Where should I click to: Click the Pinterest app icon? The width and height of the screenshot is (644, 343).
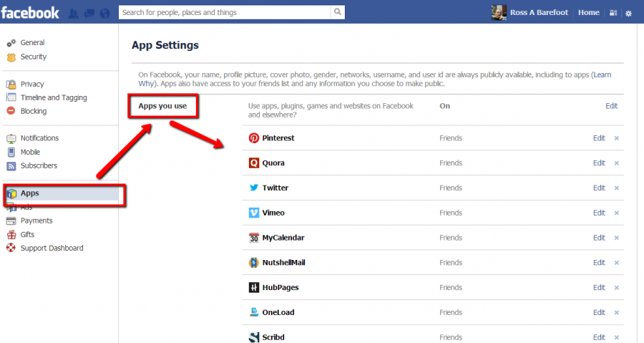click(x=254, y=138)
